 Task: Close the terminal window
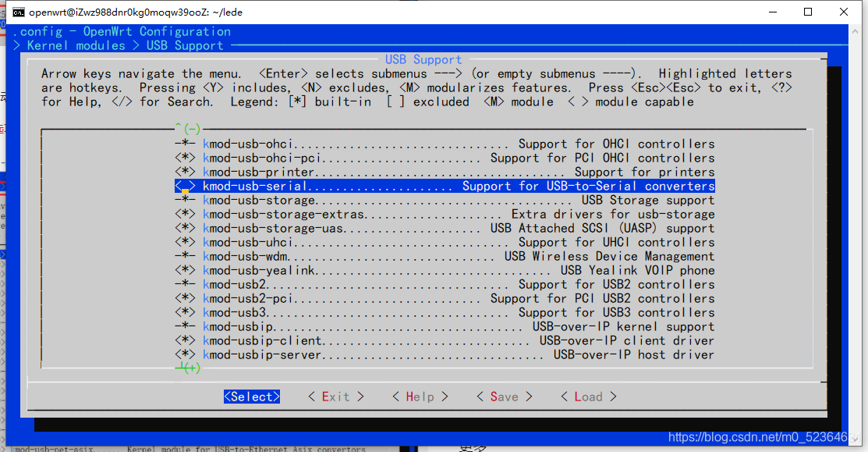tap(844, 12)
